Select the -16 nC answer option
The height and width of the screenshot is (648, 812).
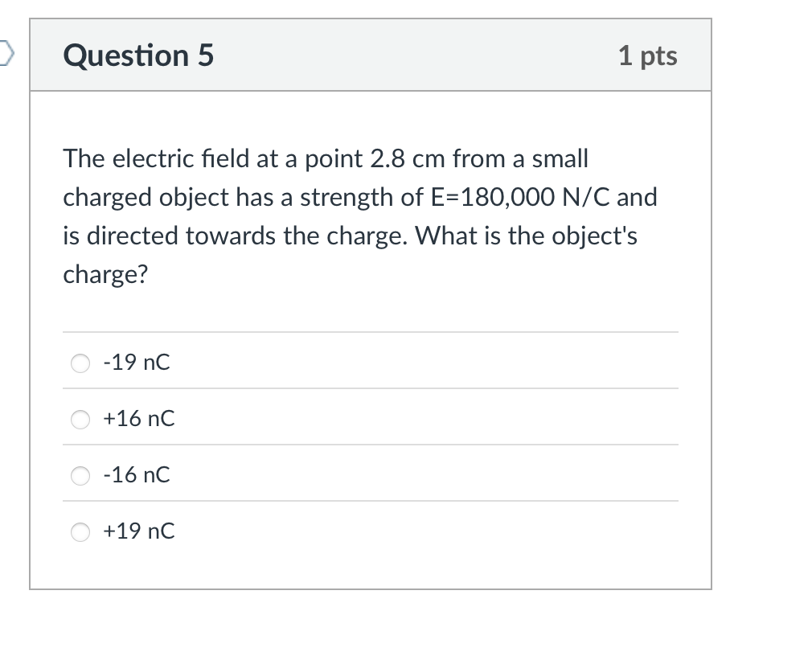click(x=80, y=476)
